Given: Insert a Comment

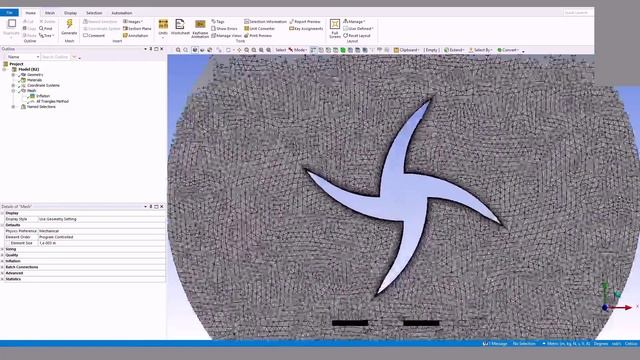Looking at the screenshot, I should coord(94,36).
